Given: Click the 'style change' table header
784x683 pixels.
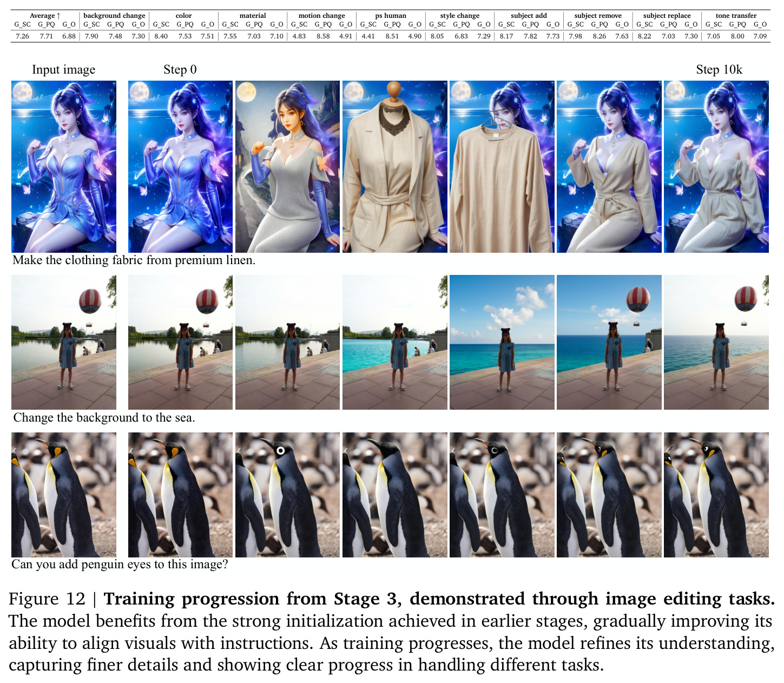Looking at the screenshot, I should [460, 16].
